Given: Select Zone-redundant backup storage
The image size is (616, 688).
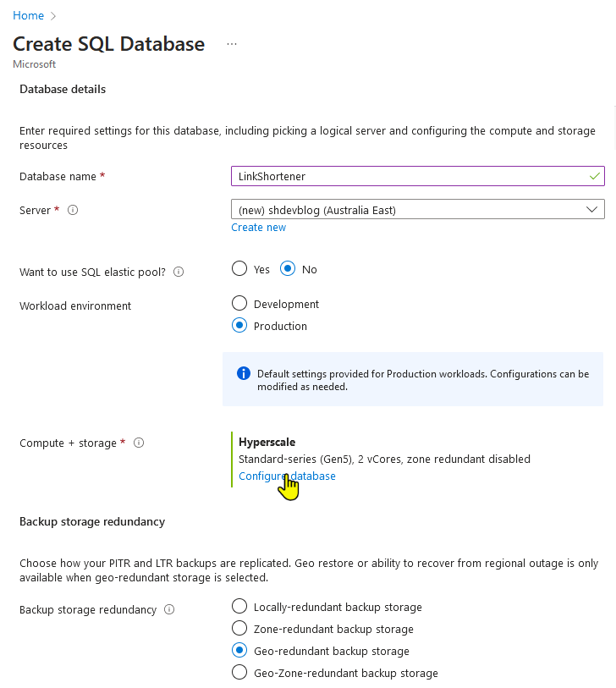Looking at the screenshot, I should [239, 628].
